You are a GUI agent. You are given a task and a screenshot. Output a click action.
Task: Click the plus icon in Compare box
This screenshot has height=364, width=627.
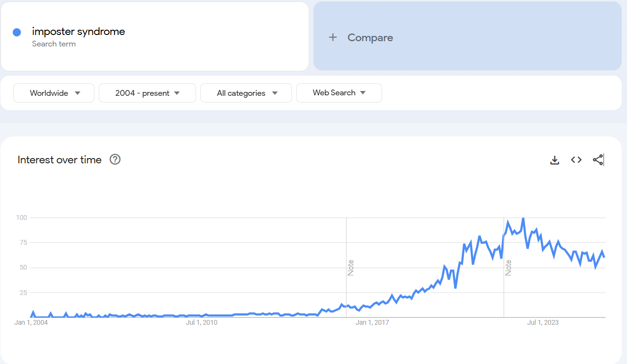pyautogui.click(x=333, y=37)
